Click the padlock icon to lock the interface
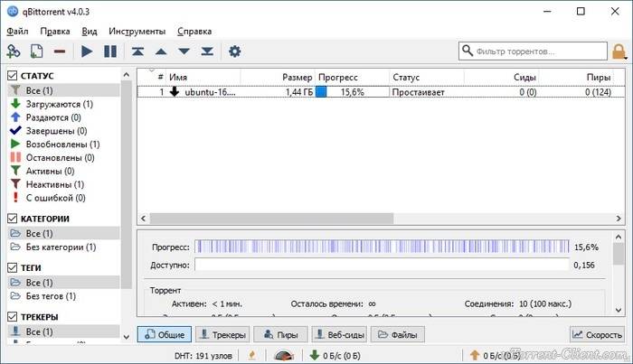This screenshot has height=364, width=633. [x=619, y=51]
